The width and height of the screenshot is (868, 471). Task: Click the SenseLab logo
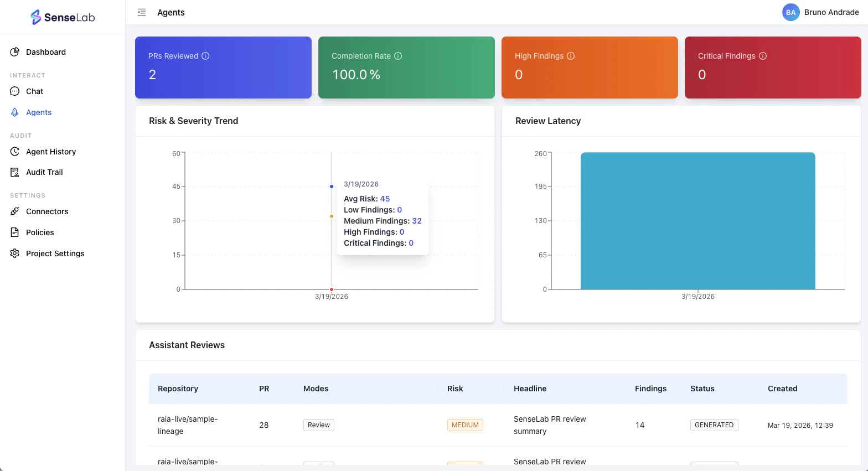click(63, 17)
